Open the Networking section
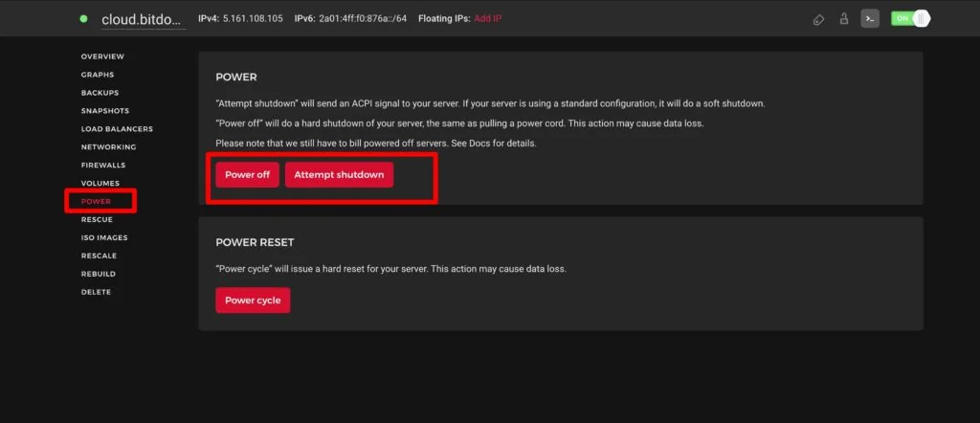The height and width of the screenshot is (423, 980). pyautogui.click(x=108, y=147)
